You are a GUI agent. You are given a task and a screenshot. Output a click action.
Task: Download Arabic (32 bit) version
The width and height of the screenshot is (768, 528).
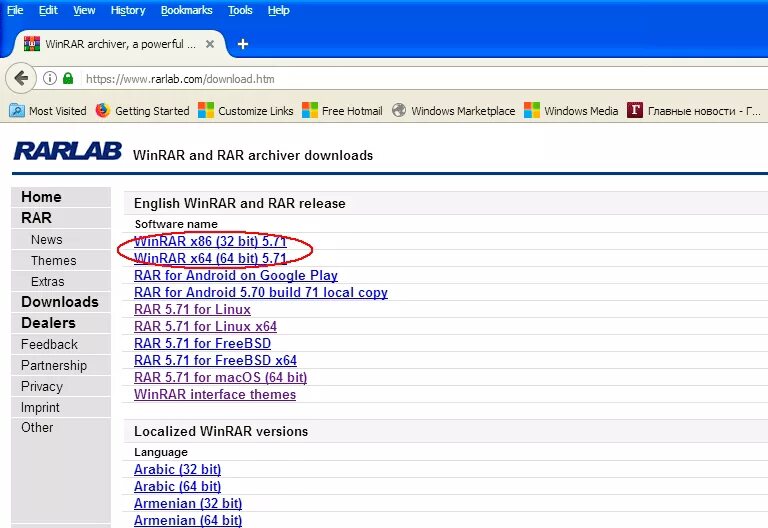click(177, 469)
